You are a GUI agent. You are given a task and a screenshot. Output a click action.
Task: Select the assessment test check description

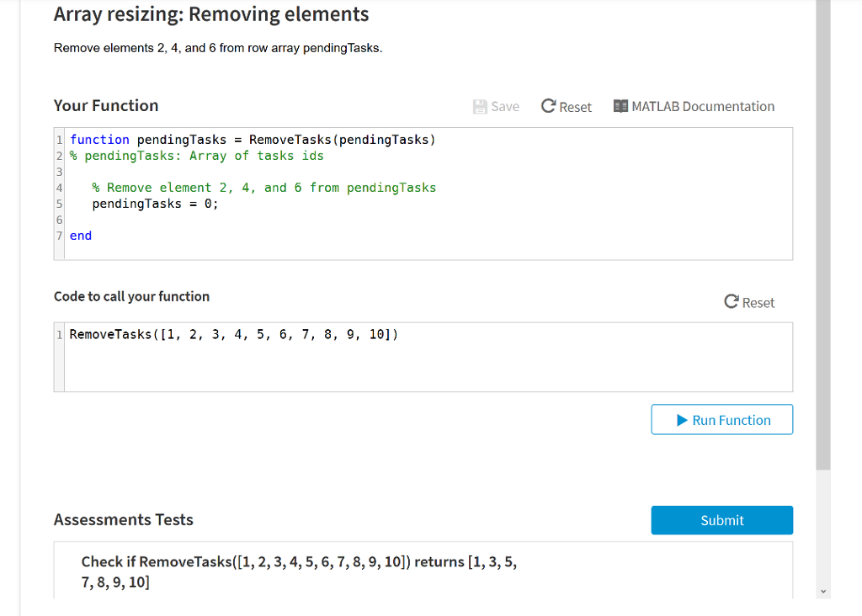click(299, 572)
